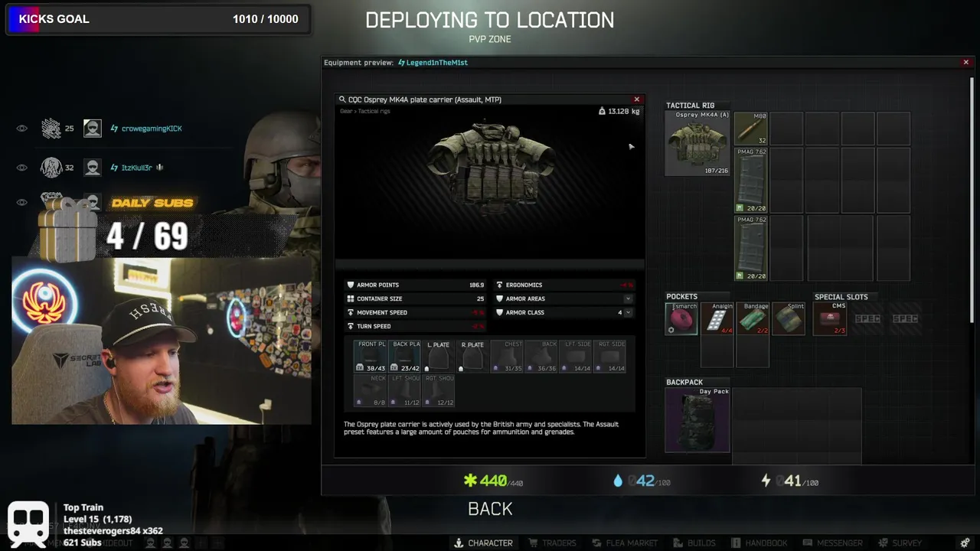
Task: Click the ERGONOMICS stat row
Action: click(565, 285)
